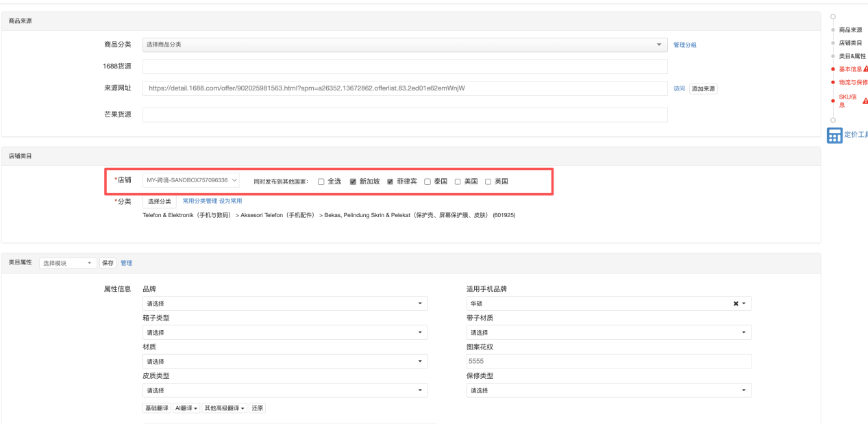Jump to 商品来源 in side navigation
The height and width of the screenshot is (424, 868).
point(850,30)
